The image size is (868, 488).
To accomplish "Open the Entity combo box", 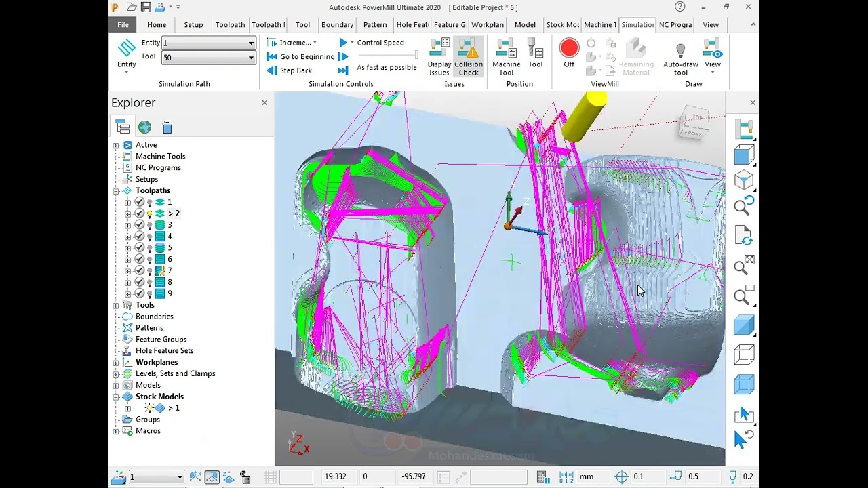I will tap(208, 43).
